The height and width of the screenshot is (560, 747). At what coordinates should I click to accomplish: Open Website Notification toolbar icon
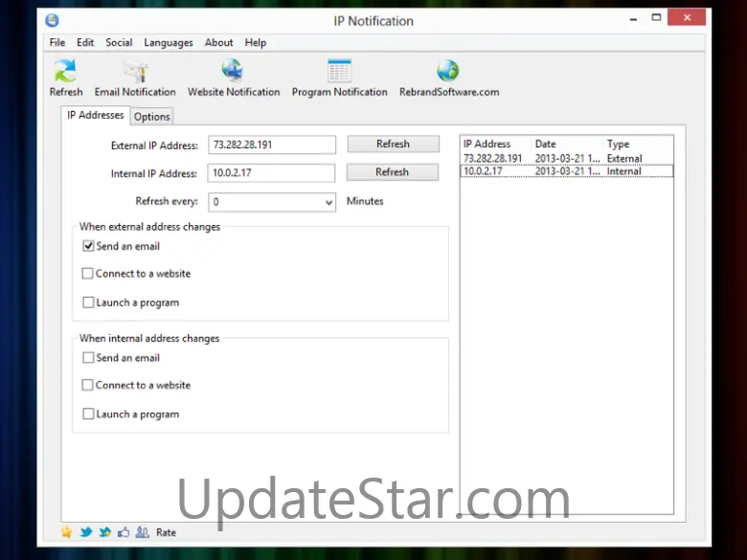(233, 71)
